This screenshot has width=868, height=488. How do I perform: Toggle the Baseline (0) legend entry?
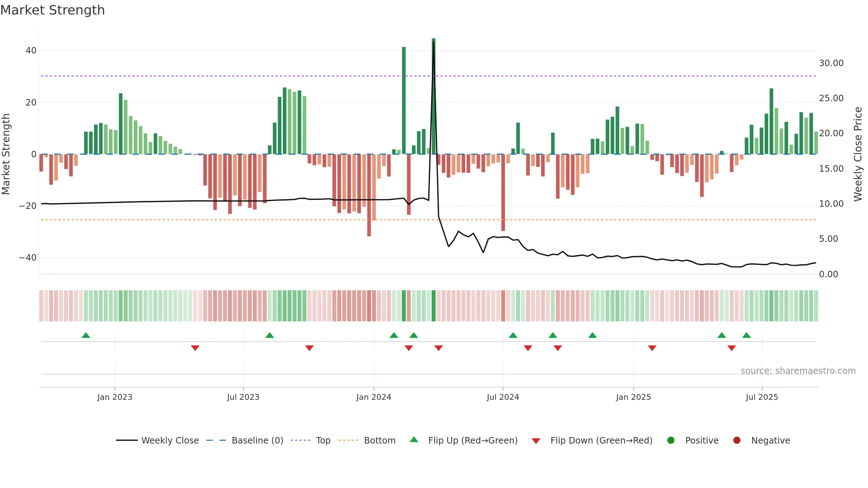pos(245,440)
